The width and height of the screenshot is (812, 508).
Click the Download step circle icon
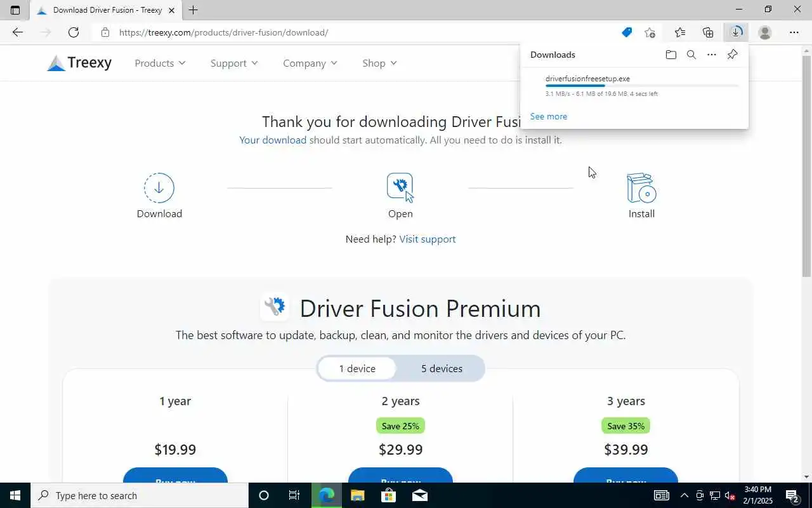coord(159,187)
